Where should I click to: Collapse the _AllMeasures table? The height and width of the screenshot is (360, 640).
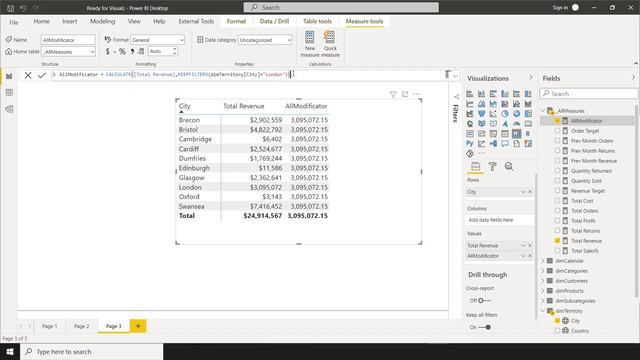coord(543,111)
